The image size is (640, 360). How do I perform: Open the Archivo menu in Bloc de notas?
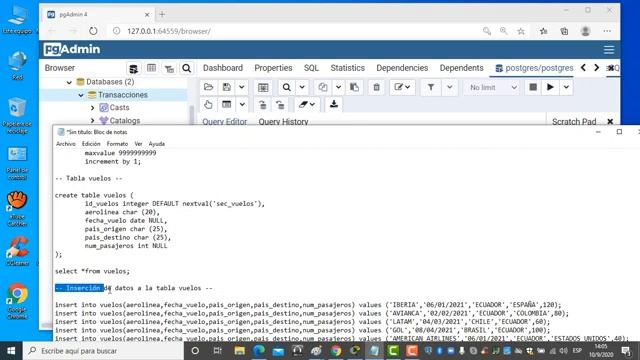pyautogui.click(x=66, y=144)
